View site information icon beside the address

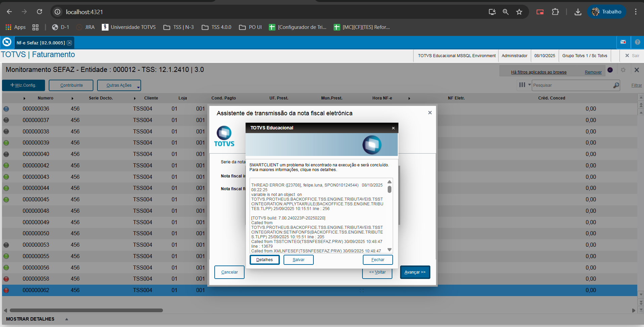click(57, 12)
